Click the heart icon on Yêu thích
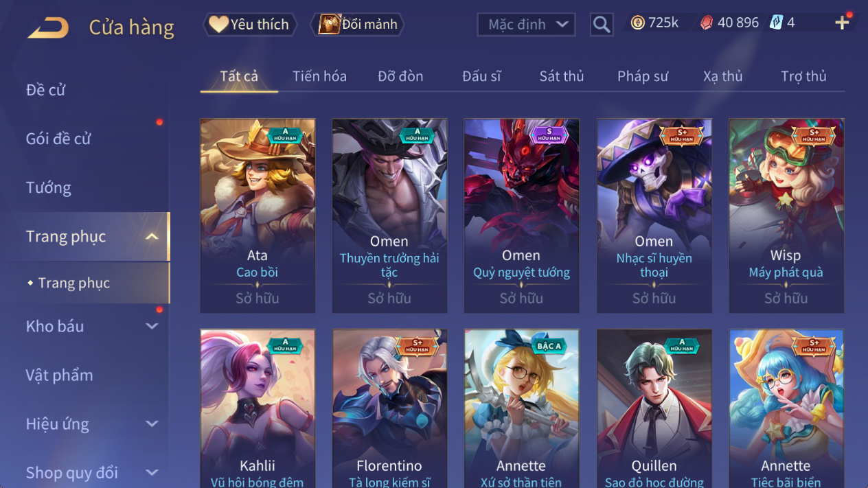868x488 pixels. (x=218, y=24)
